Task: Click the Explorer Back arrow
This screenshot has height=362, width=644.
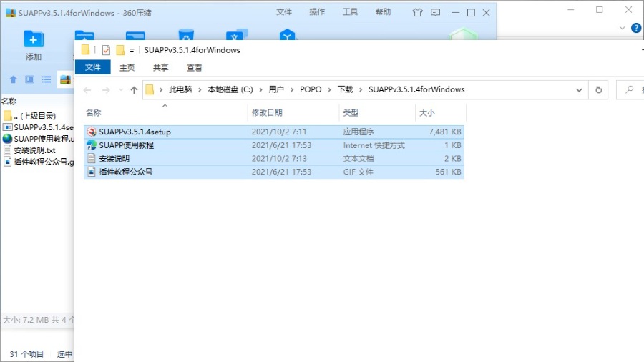Action: (87, 90)
